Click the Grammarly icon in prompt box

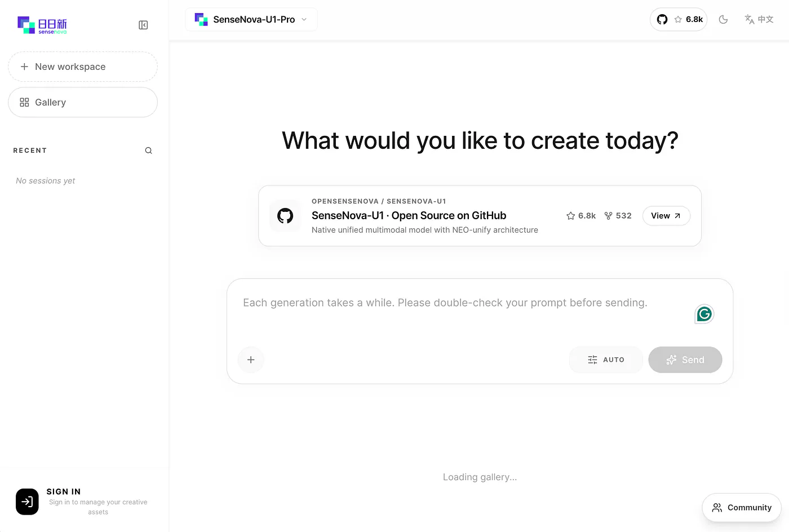[704, 314]
